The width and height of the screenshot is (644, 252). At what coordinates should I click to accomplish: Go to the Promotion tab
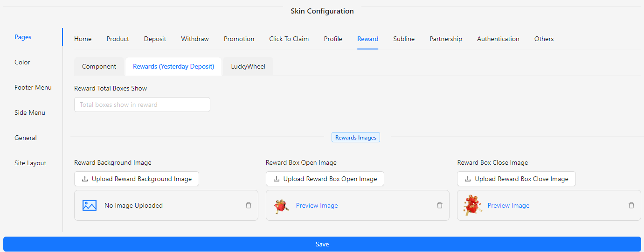239,39
